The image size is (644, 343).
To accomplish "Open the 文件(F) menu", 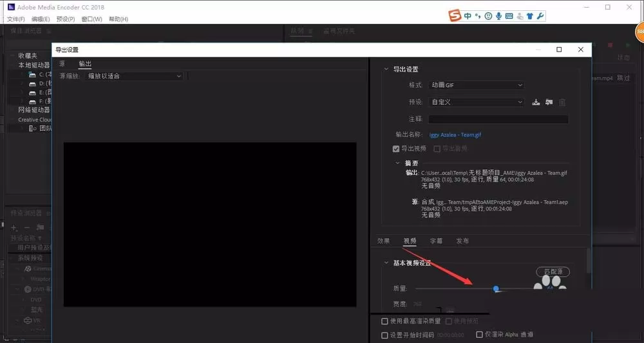I will click(16, 19).
